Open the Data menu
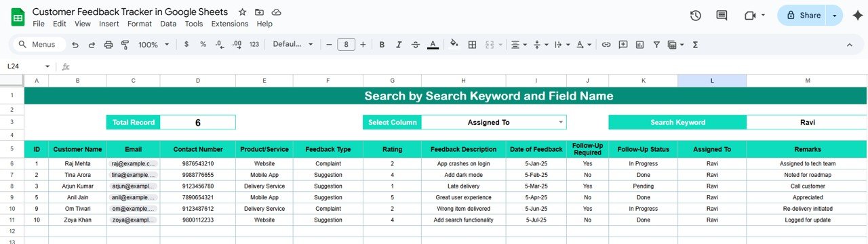 168,24
